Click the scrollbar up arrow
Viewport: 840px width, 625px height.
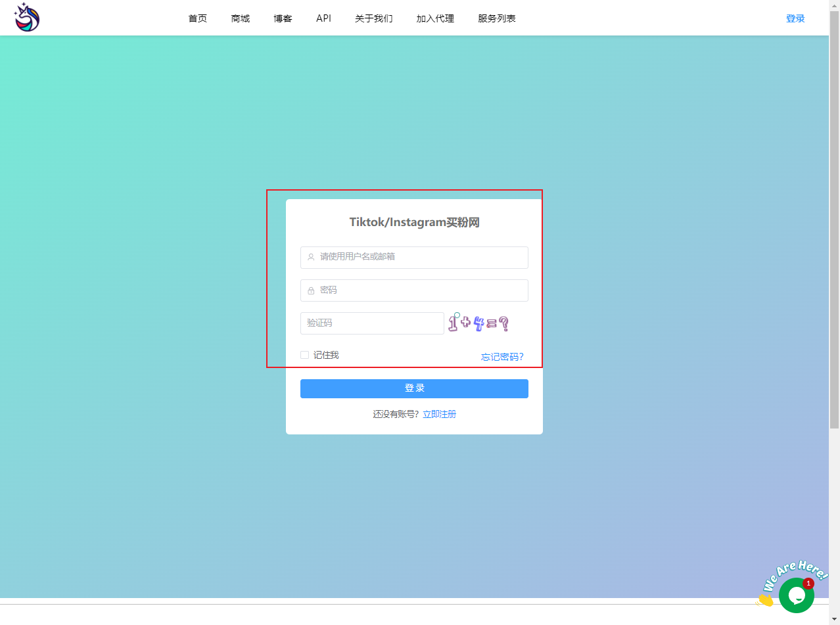[x=834, y=5]
